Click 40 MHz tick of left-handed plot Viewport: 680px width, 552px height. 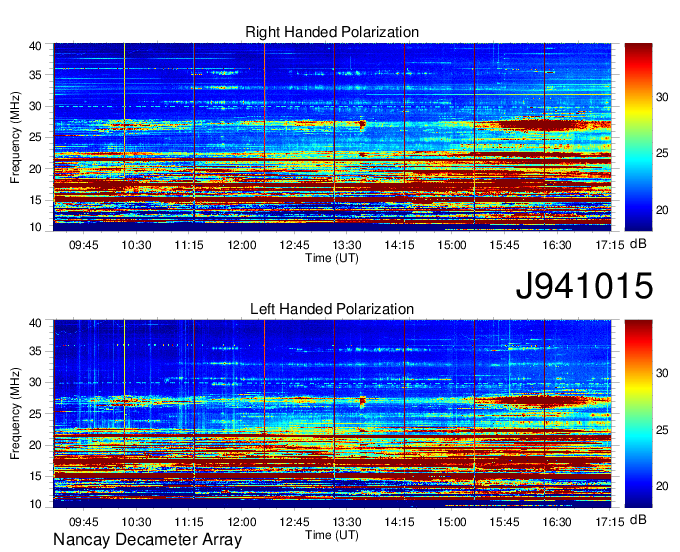[x=35, y=323]
